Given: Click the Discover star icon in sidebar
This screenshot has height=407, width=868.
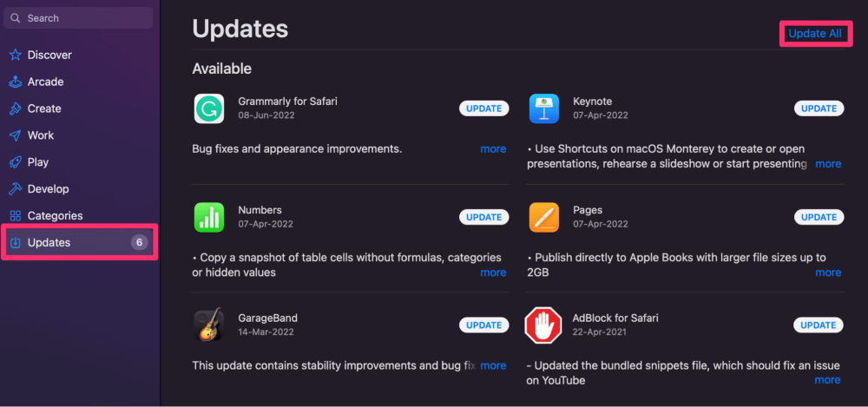Looking at the screenshot, I should tap(16, 55).
